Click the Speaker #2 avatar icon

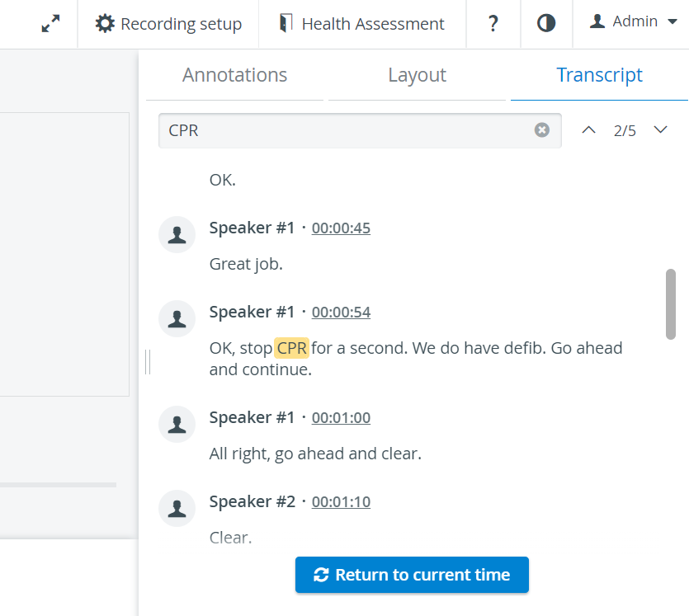pyautogui.click(x=177, y=509)
